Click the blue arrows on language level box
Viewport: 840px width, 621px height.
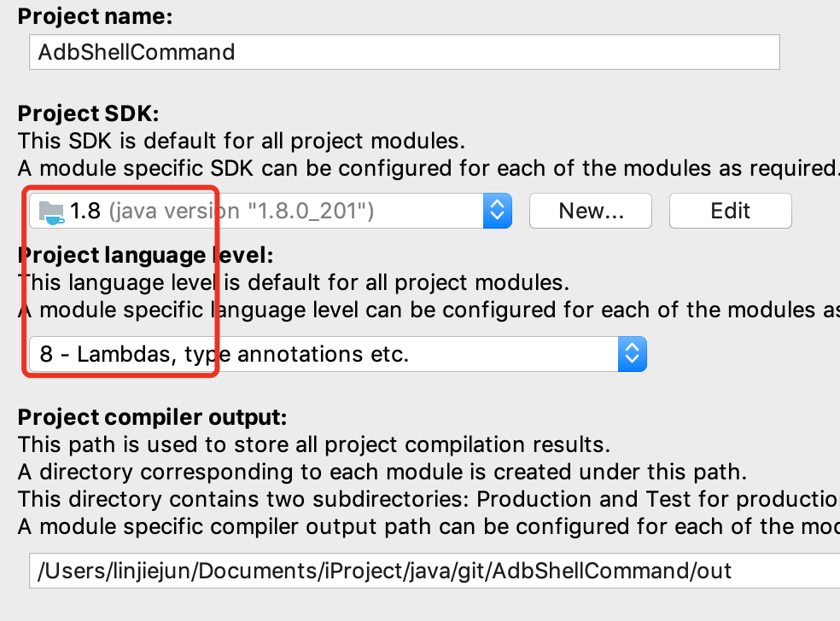pos(633,353)
